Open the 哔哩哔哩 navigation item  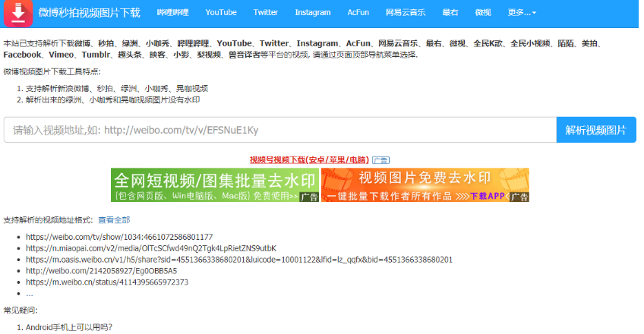pyautogui.click(x=173, y=13)
